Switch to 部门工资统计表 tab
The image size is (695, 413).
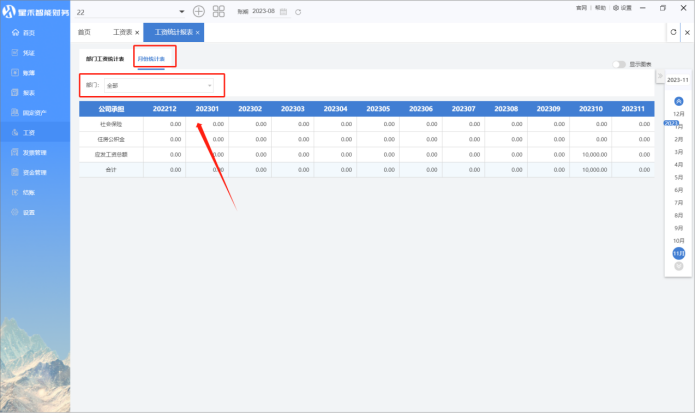tap(105, 59)
